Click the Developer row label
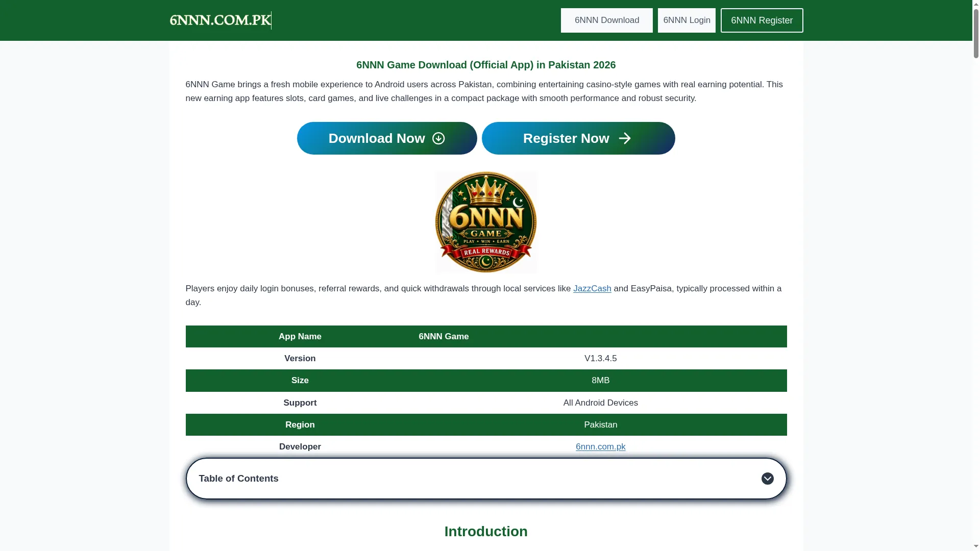 (x=300, y=447)
